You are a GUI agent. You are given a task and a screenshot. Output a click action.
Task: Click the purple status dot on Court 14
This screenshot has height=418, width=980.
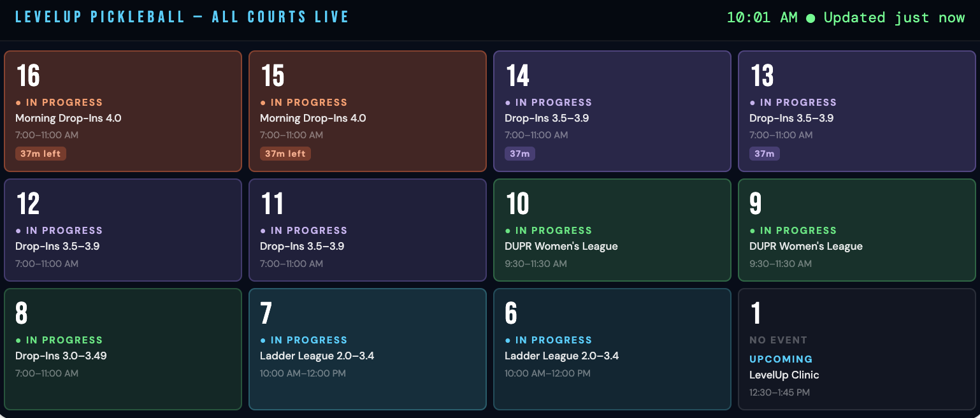tap(508, 103)
